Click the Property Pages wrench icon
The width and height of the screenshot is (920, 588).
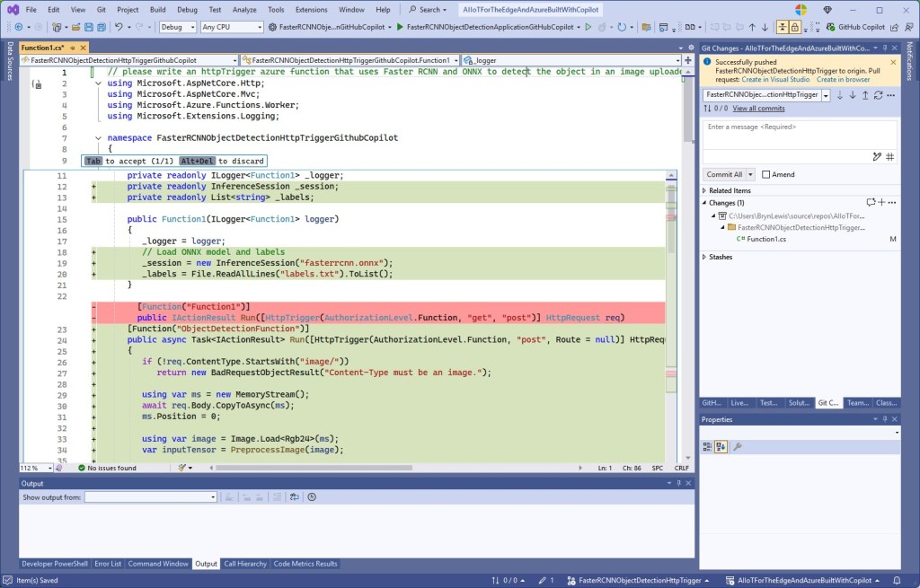pyautogui.click(x=738, y=446)
